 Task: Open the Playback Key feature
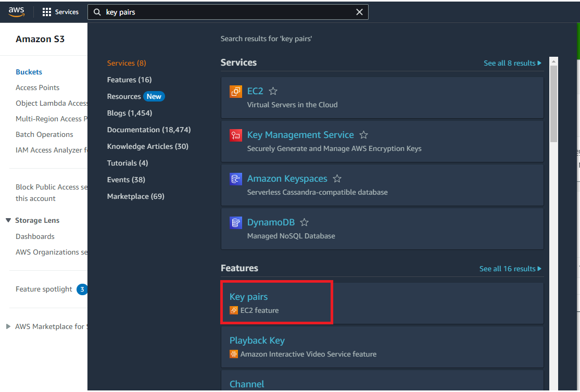point(257,340)
